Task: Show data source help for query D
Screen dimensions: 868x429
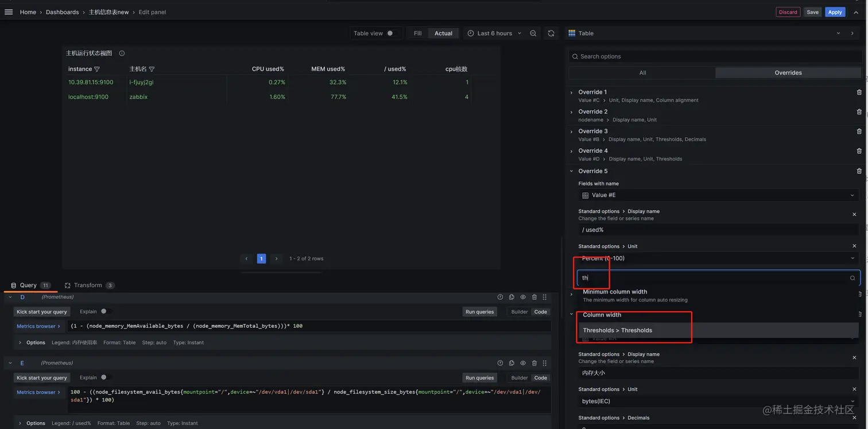Action: (500, 297)
